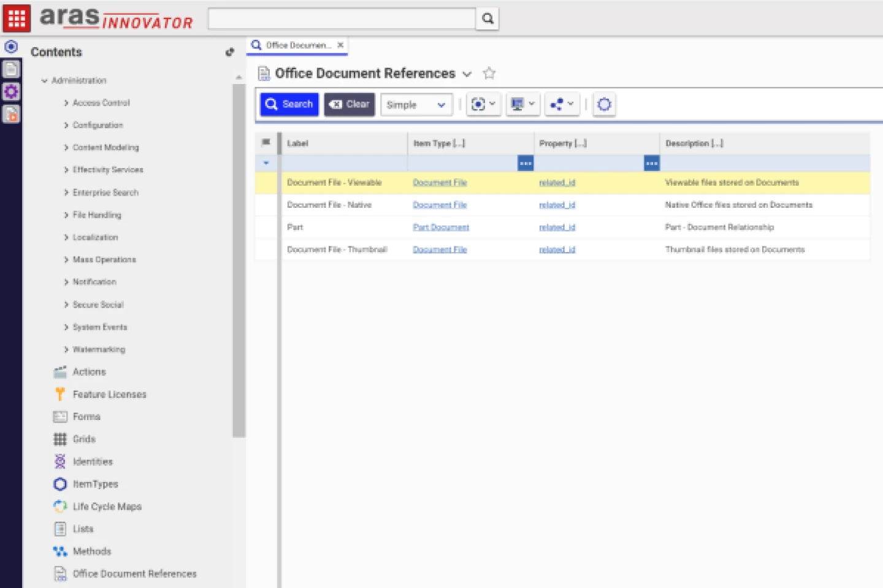
Task: Click the Lists icon in Contents
Action: [x=60, y=529]
